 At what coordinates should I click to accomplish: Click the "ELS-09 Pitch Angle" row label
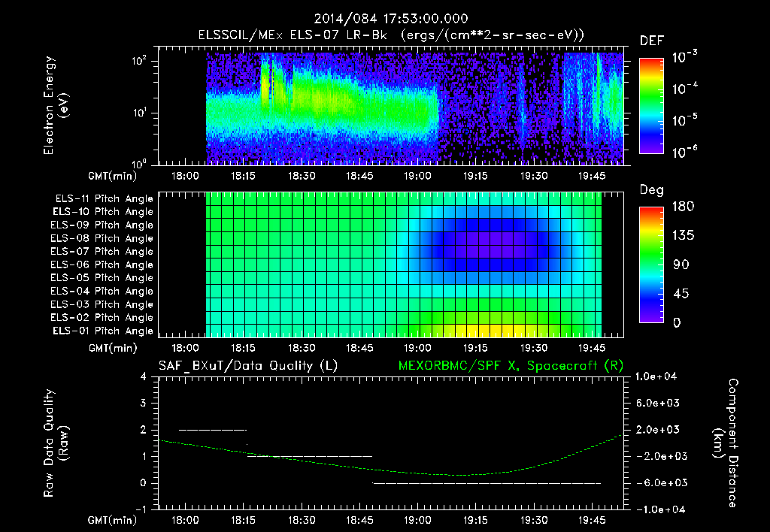(x=102, y=225)
